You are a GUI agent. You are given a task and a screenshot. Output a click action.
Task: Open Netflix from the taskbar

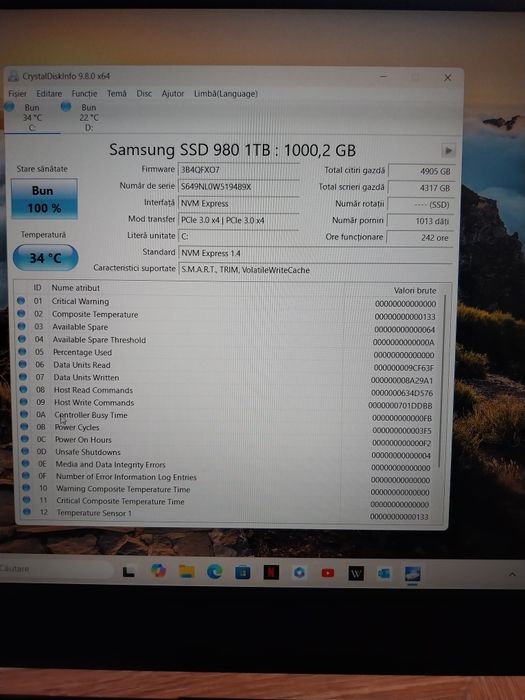pyautogui.click(x=271, y=572)
